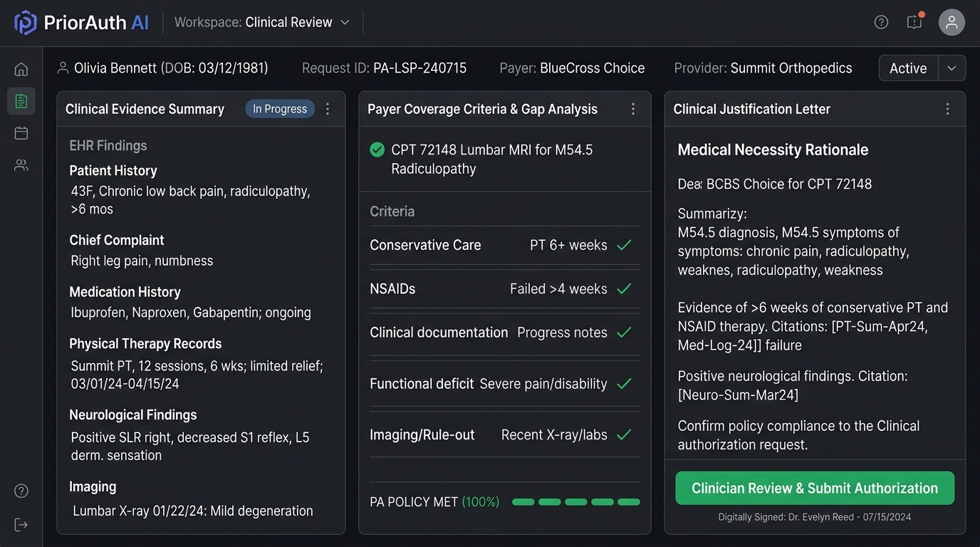
Task: Click the In Progress status badge
Action: tap(280, 109)
